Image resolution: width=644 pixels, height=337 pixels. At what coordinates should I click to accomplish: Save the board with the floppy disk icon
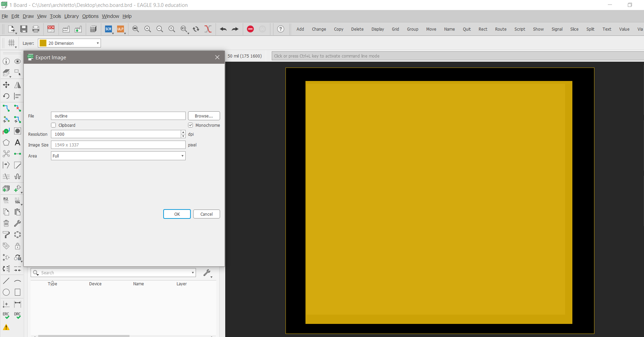[24, 29]
